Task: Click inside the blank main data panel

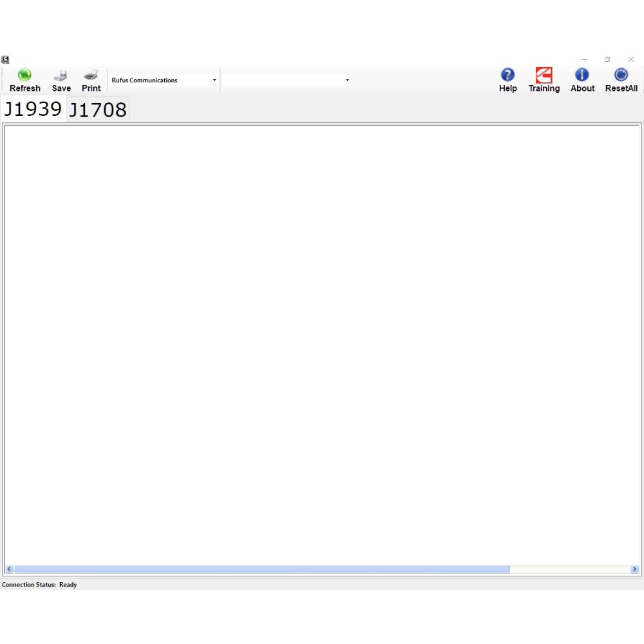Action: 322,341
